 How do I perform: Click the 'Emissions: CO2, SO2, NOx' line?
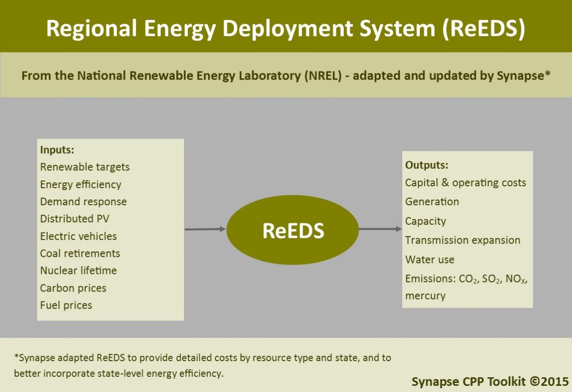click(467, 279)
